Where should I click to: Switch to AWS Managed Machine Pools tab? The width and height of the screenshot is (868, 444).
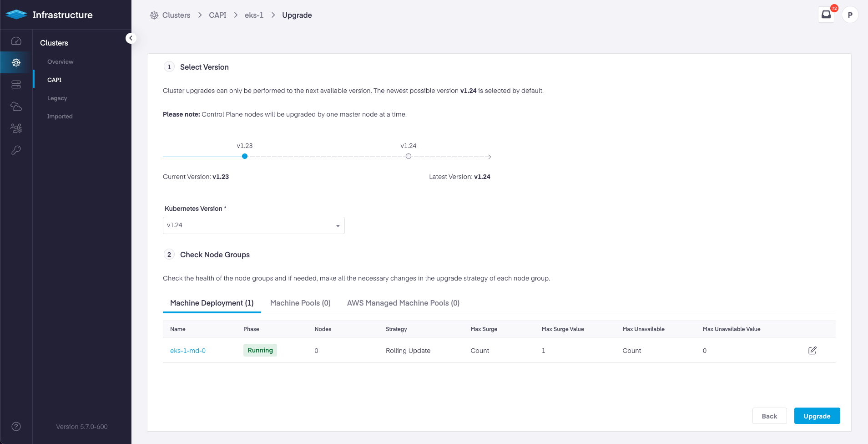click(x=403, y=303)
